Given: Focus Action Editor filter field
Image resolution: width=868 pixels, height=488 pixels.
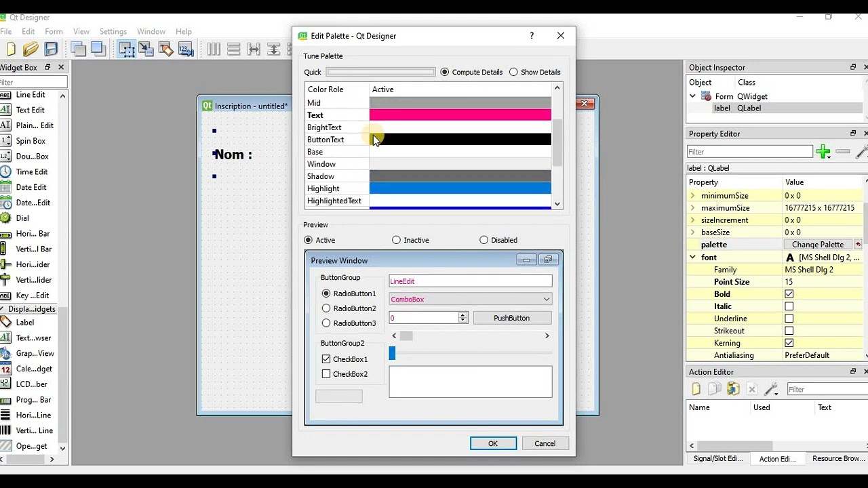Looking at the screenshot, I should pos(826,389).
